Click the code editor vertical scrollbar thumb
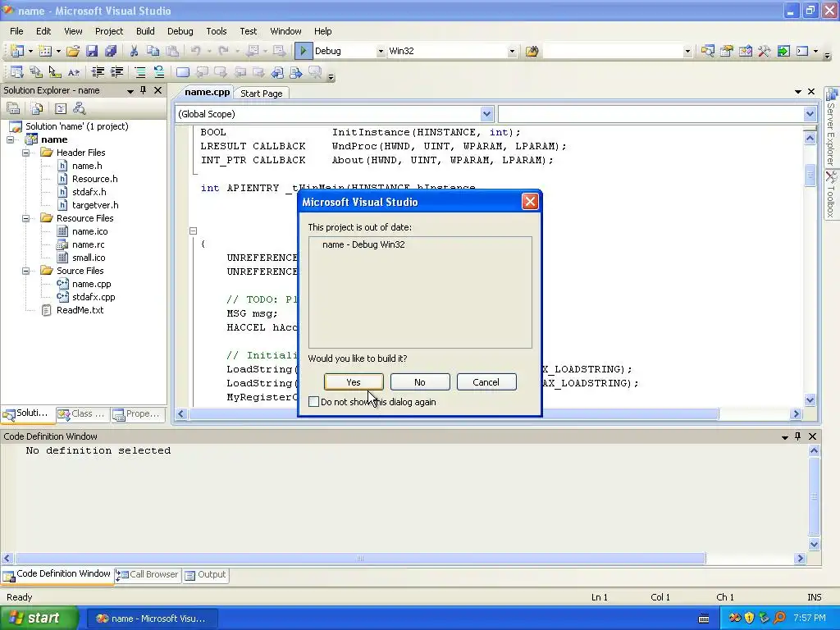 [810, 175]
